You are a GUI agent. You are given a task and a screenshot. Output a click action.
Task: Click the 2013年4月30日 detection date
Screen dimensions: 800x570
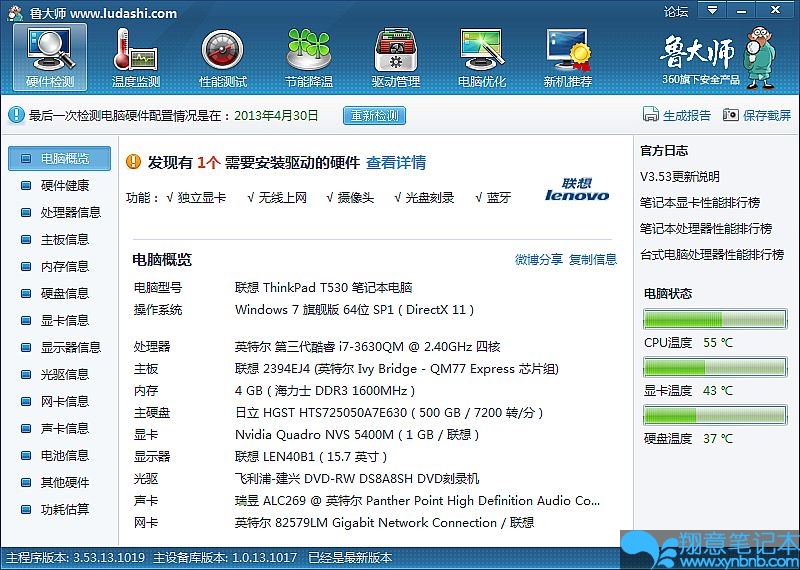pyautogui.click(x=276, y=115)
